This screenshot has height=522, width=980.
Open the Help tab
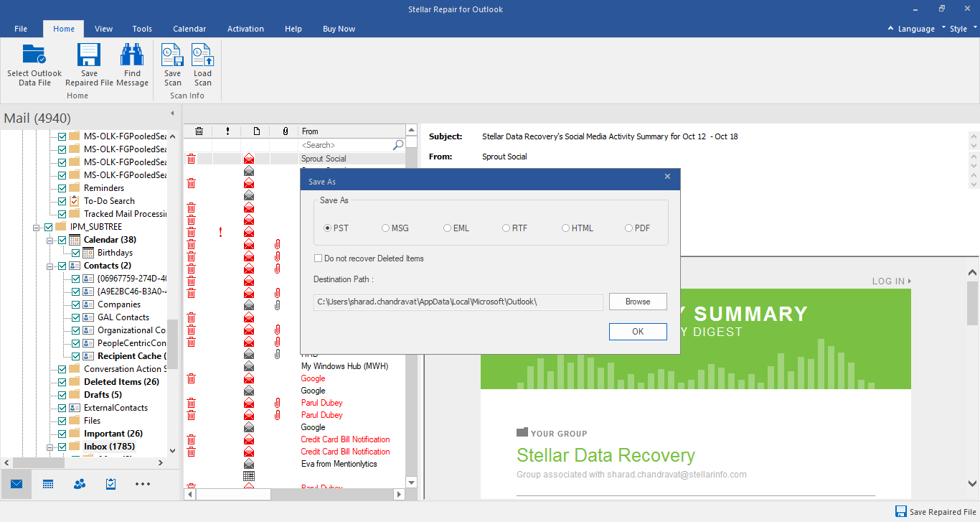pyautogui.click(x=293, y=29)
